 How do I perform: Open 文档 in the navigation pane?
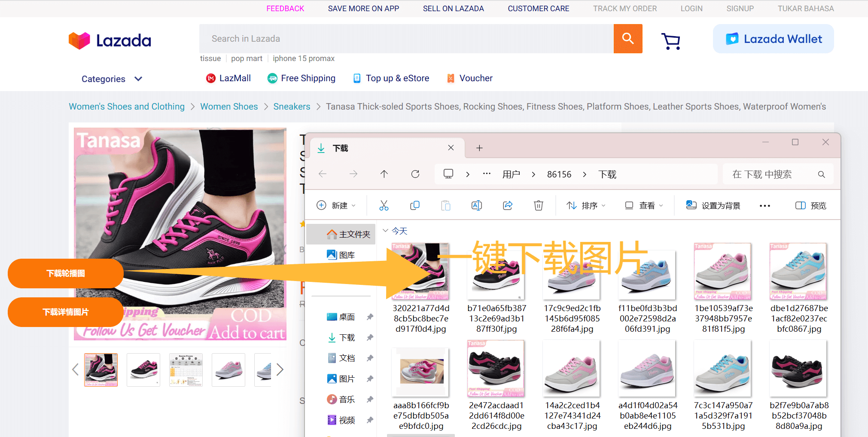[342, 358]
